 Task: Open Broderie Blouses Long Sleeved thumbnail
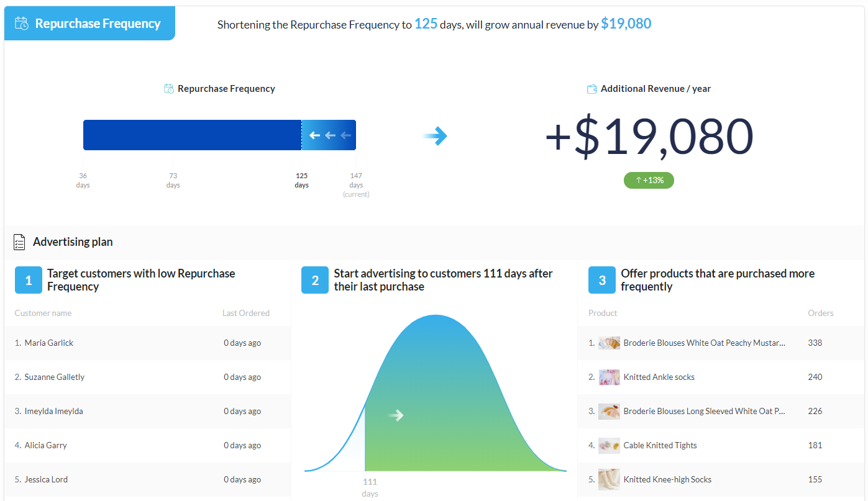[609, 411]
